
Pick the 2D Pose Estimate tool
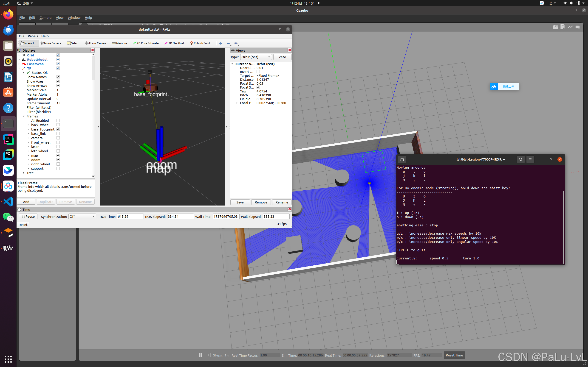146,43
